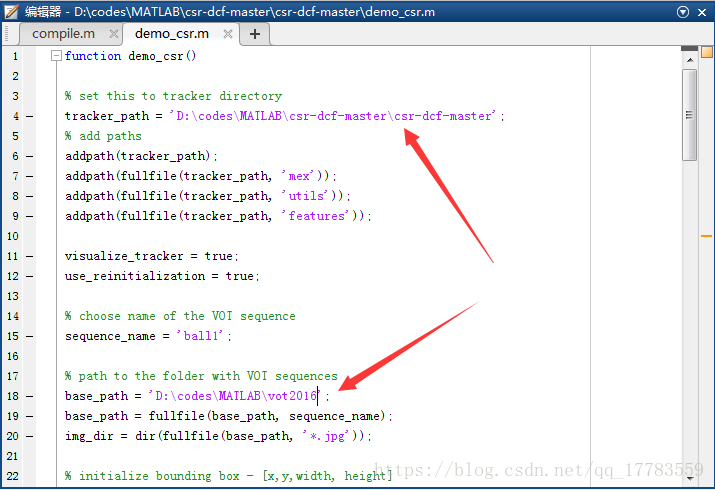Click the '% add paths' comment
Screen dimensions: 715x490
pos(103,136)
